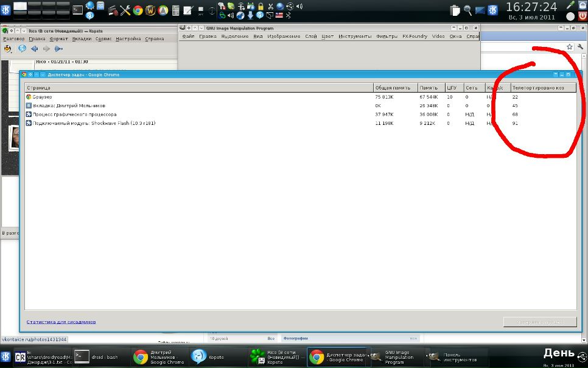
Task: Click the Chrome launcher in top panel
Action: coord(138,10)
